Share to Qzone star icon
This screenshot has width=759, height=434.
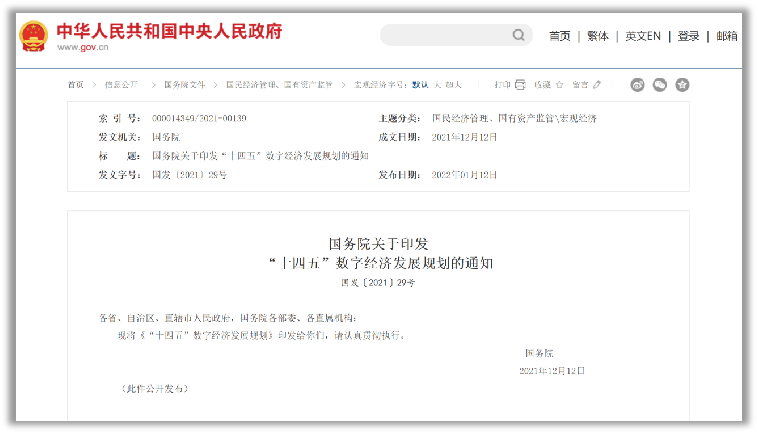click(x=682, y=85)
